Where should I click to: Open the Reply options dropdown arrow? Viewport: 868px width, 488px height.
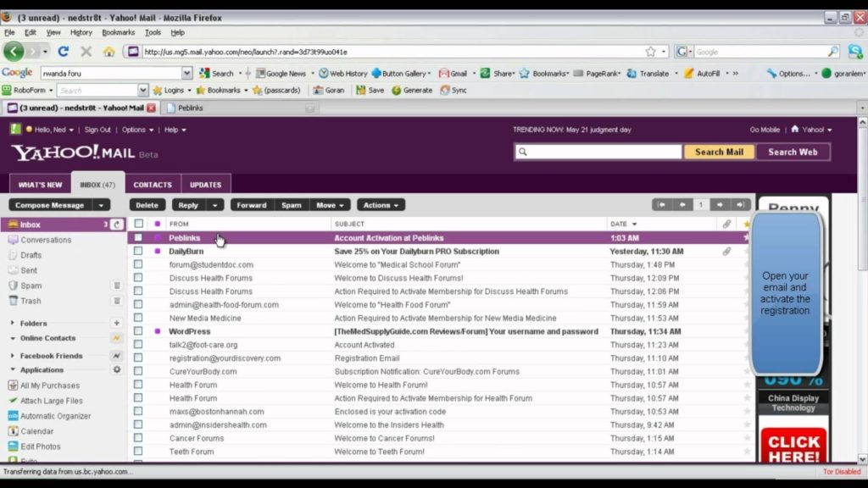(214, 205)
